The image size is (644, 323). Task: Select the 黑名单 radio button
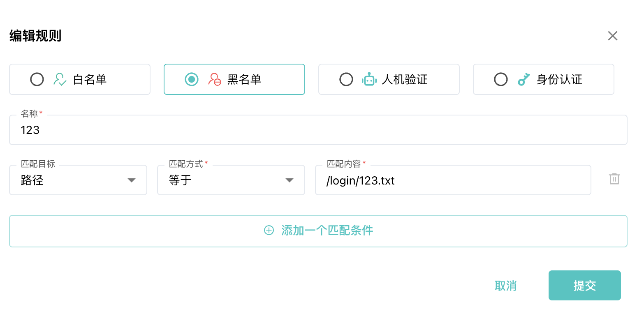pos(192,79)
